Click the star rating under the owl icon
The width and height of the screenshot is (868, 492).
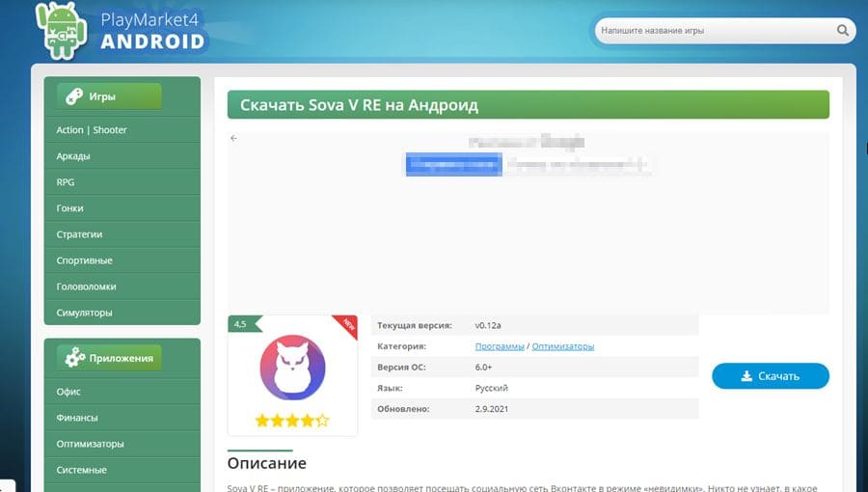tap(292, 421)
